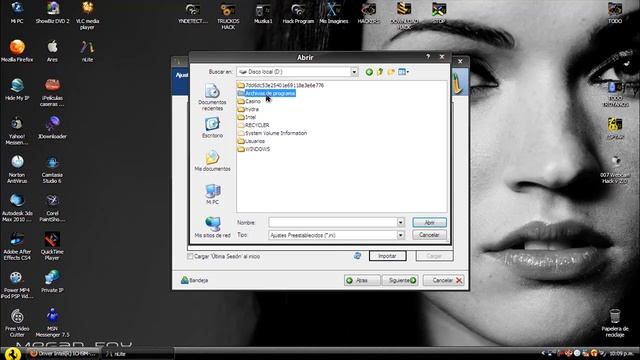Select the Usuarios folder
Image resolution: width=640 pixels, height=360 pixels.
coord(251,141)
